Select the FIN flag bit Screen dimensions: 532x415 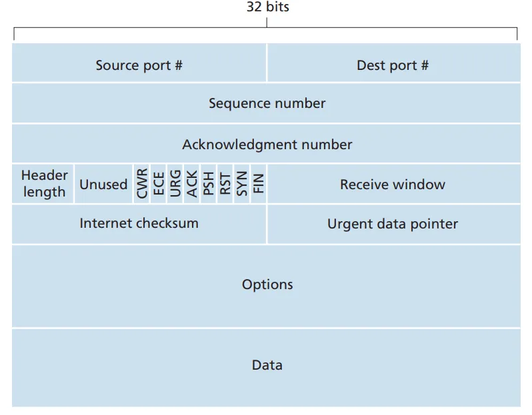(x=259, y=184)
